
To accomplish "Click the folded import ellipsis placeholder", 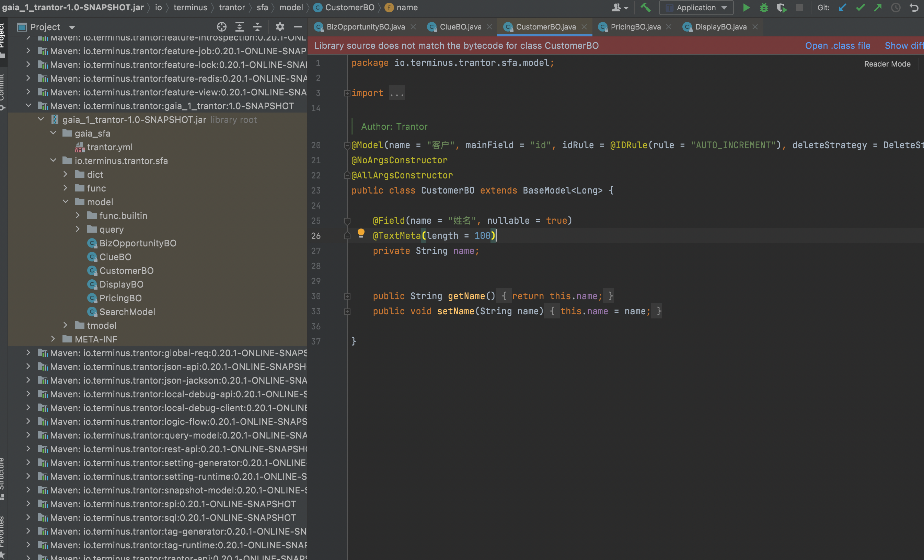I will 396,93.
